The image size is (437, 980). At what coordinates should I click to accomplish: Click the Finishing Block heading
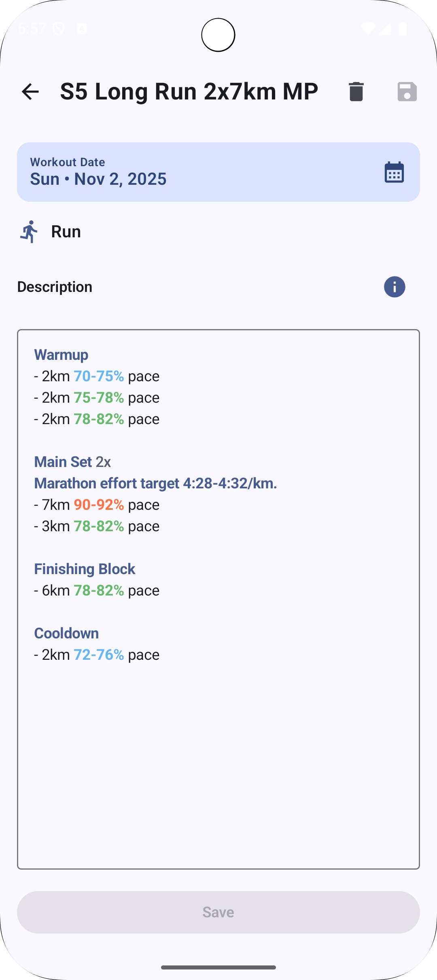(85, 569)
